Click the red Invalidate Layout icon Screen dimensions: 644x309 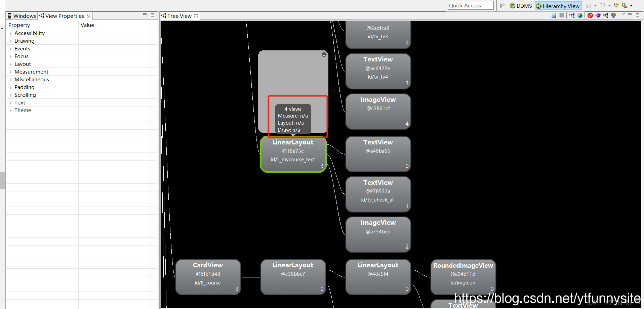click(590, 15)
